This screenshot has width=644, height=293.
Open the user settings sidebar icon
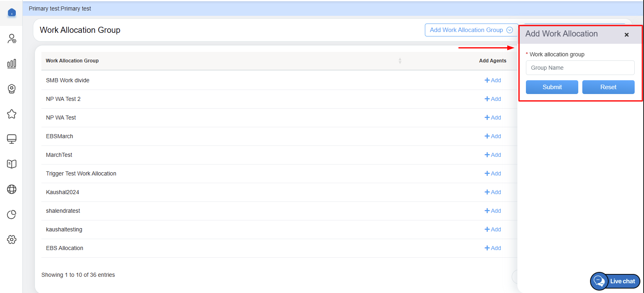click(x=12, y=38)
